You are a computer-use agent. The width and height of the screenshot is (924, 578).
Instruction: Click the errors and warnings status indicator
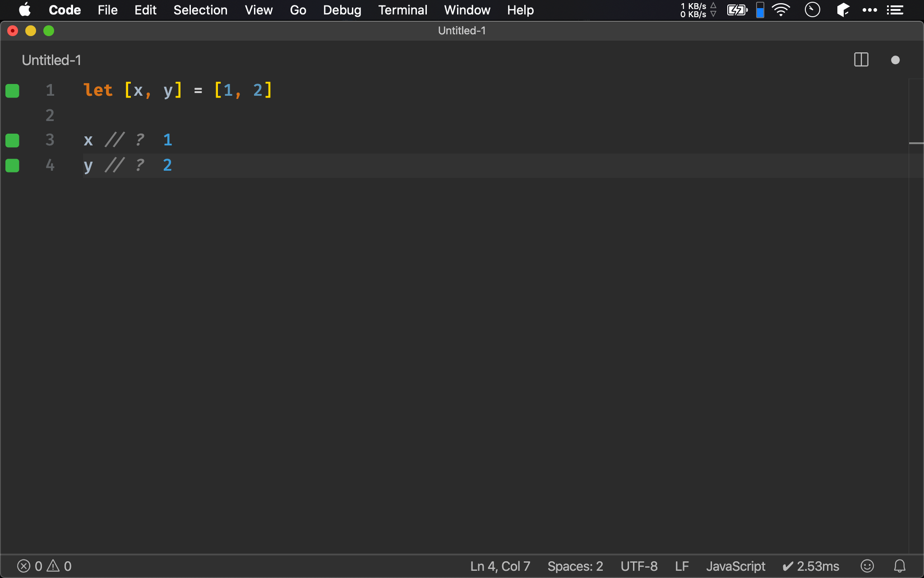coord(44,566)
